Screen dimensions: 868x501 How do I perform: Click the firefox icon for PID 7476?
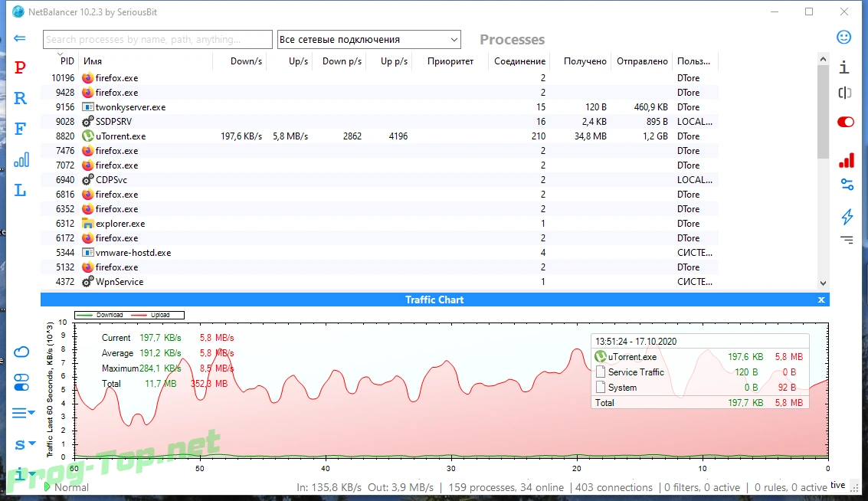(x=87, y=151)
